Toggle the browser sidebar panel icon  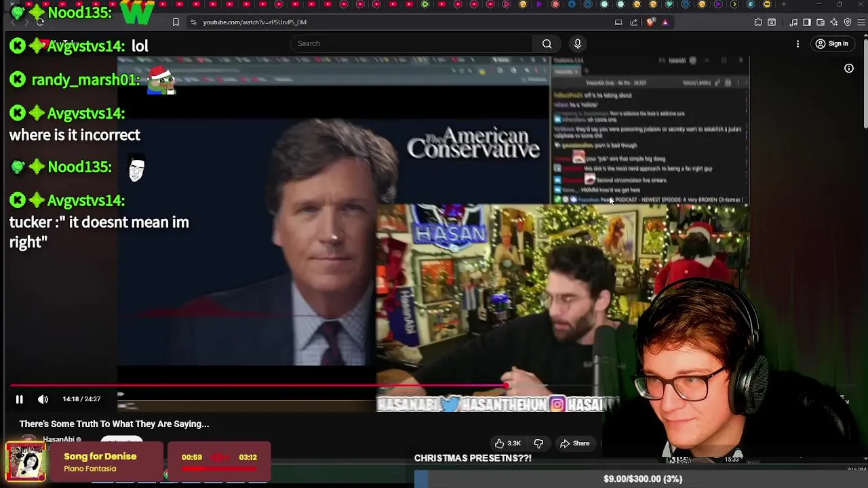807,22
